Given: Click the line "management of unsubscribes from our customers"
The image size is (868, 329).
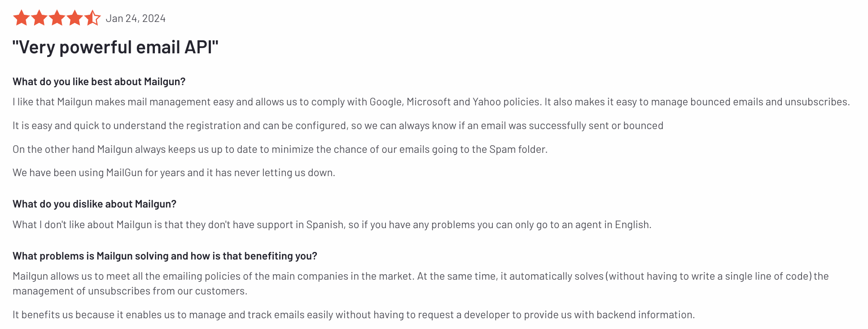Looking at the screenshot, I should [130, 291].
